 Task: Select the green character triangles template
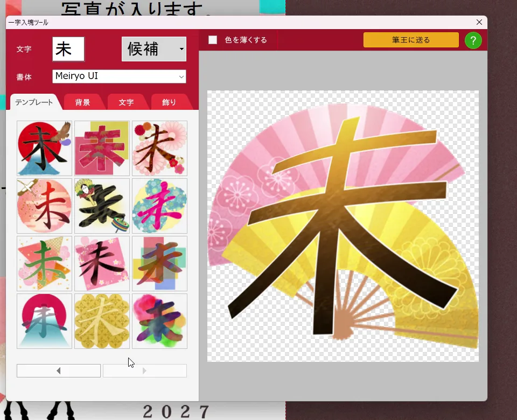[x=44, y=263]
